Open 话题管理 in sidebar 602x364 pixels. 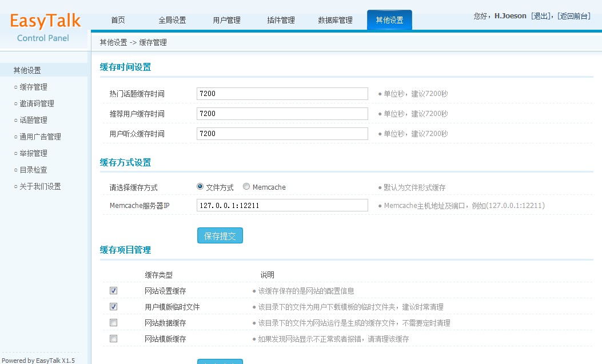coord(33,120)
